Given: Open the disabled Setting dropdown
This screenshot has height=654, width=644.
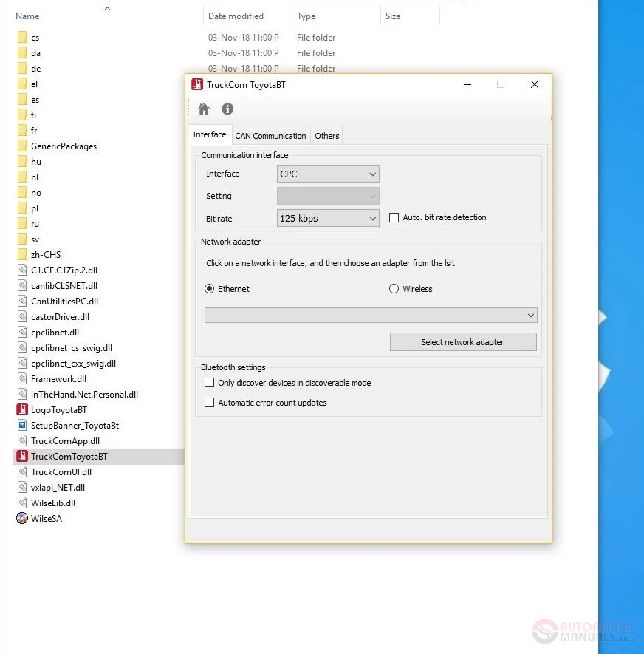Looking at the screenshot, I should (328, 196).
